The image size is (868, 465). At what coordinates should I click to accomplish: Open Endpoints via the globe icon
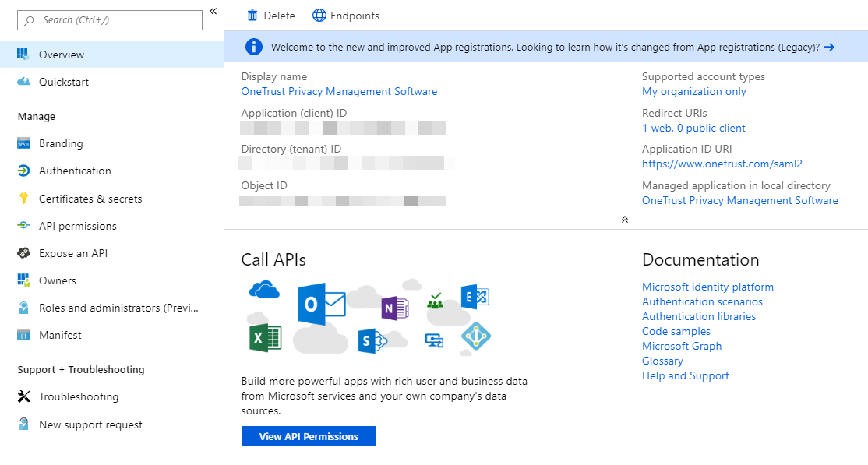tap(318, 15)
